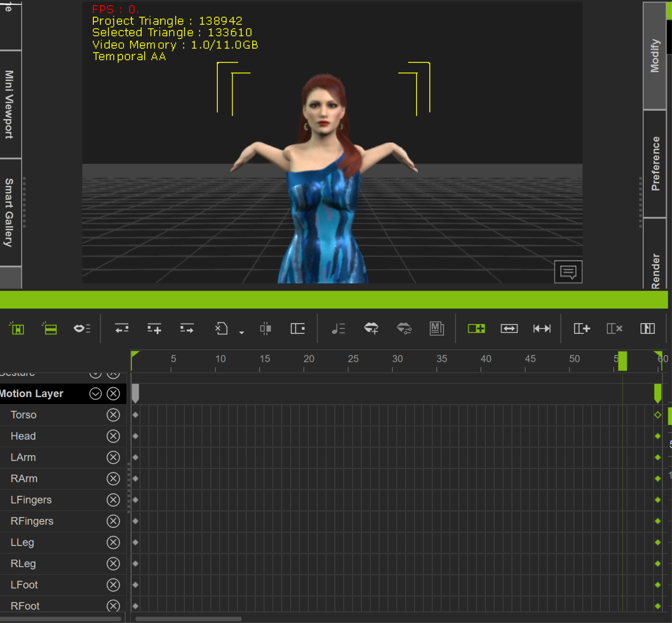This screenshot has height=623, width=672.
Task: Select the RFoot track label
Action: [25, 606]
